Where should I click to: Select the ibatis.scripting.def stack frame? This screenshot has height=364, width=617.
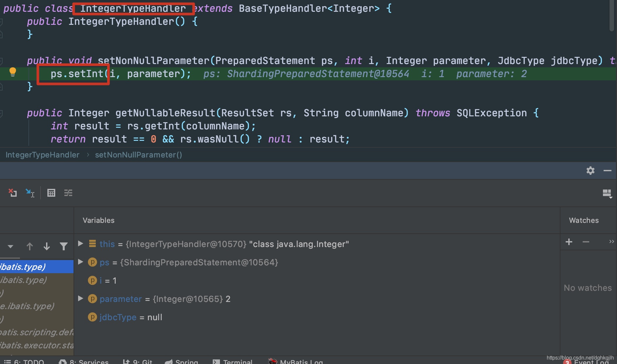(x=37, y=332)
